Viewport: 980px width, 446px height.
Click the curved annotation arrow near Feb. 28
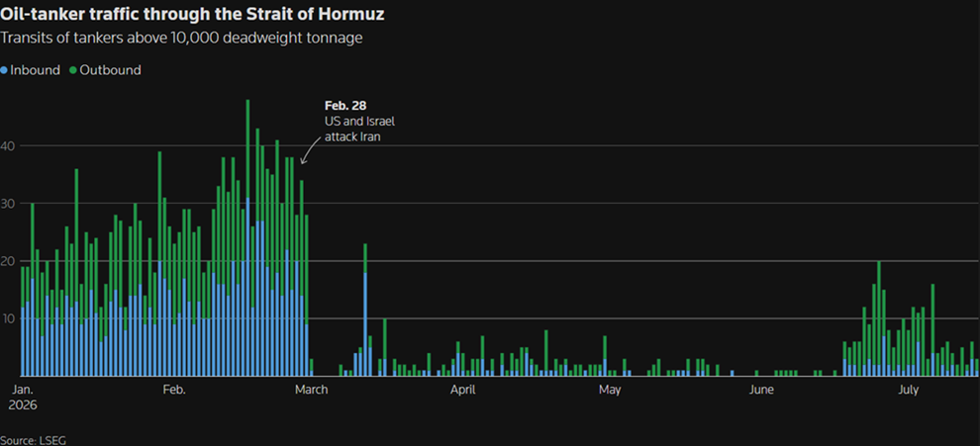311,153
